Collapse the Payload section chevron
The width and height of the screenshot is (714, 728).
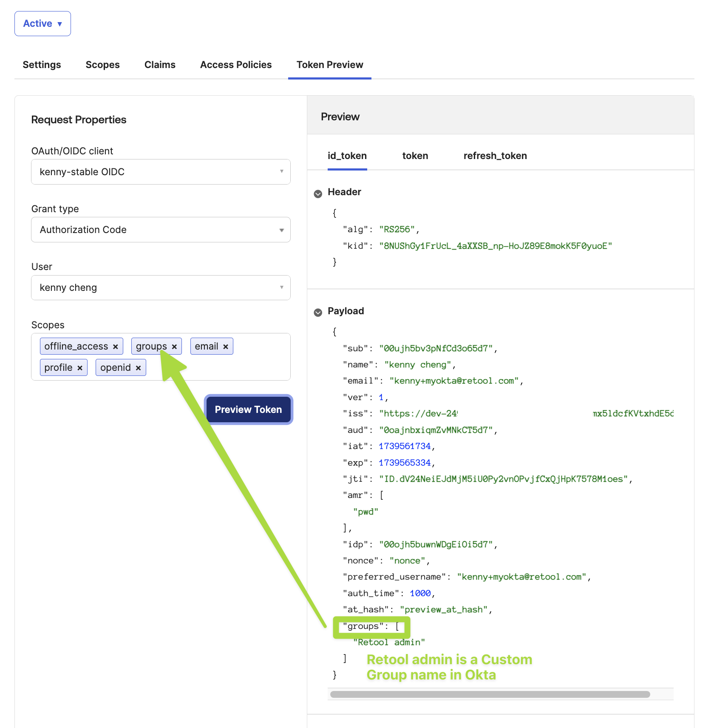coord(318,313)
